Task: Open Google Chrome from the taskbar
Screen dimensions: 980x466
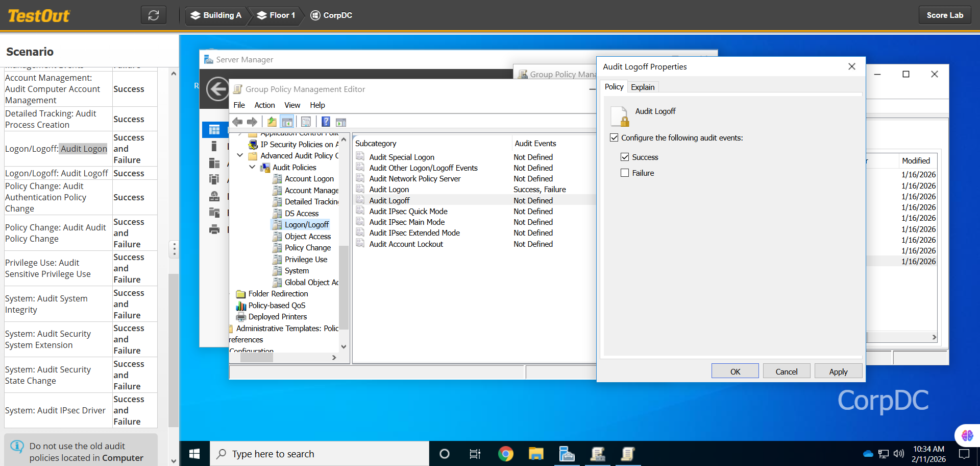Action: (505, 454)
